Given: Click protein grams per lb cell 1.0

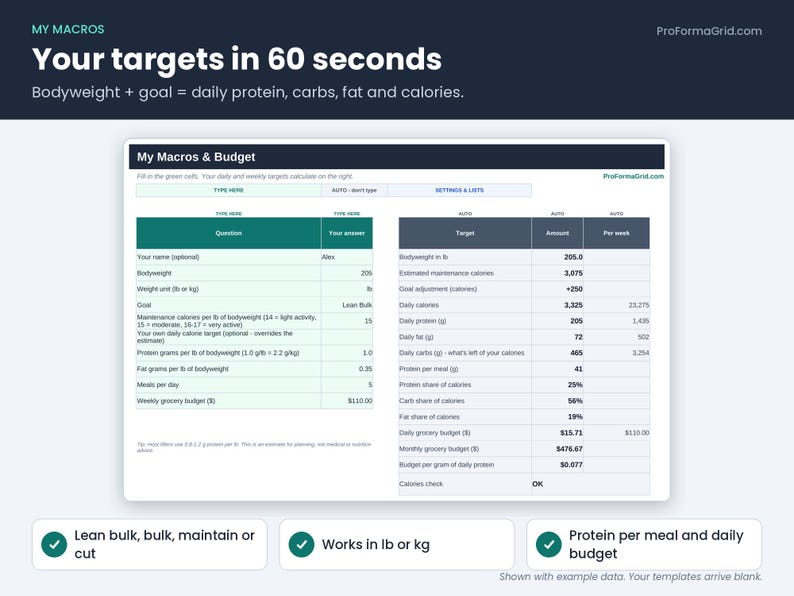Looking at the screenshot, I should (347, 353).
